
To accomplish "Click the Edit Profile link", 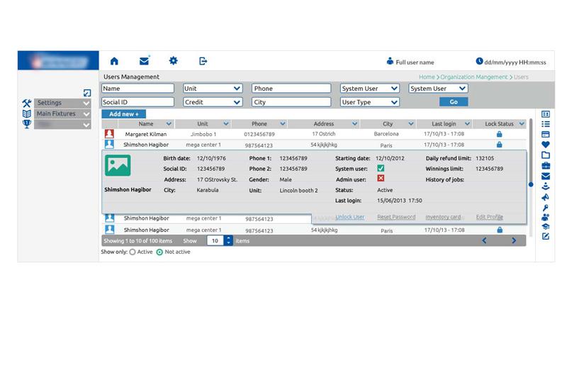I will pyautogui.click(x=489, y=217).
